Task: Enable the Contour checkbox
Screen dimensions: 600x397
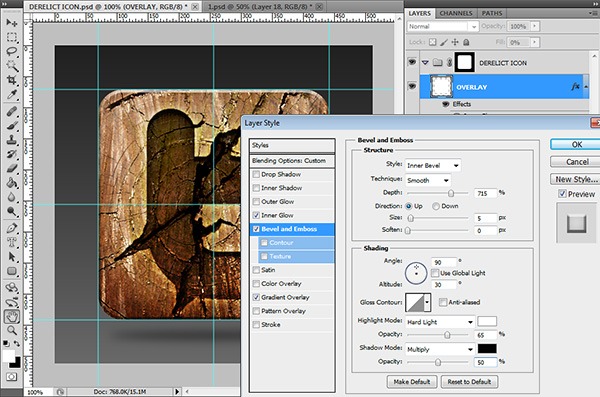Action: [x=264, y=243]
